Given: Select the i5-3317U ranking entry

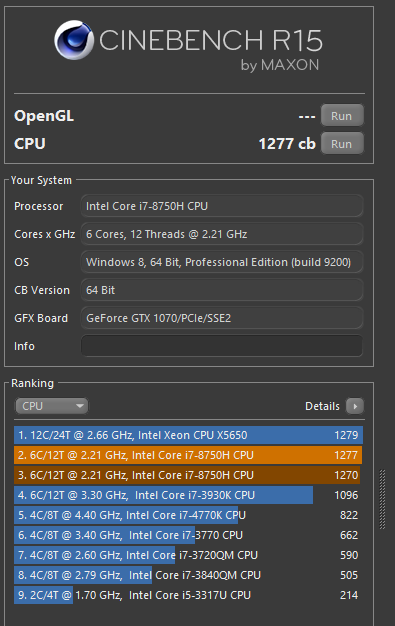Looking at the screenshot, I should 188,595.
